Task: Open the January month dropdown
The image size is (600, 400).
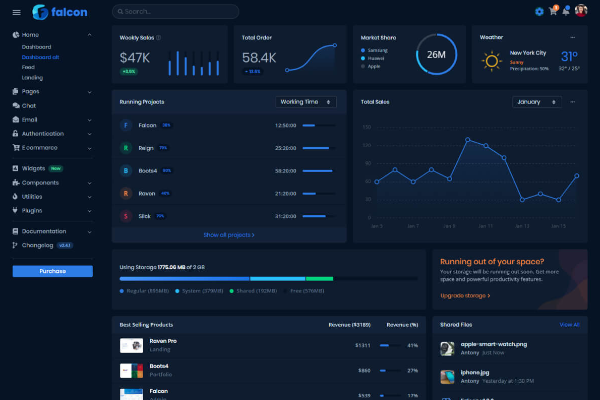Action: coord(539,102)
